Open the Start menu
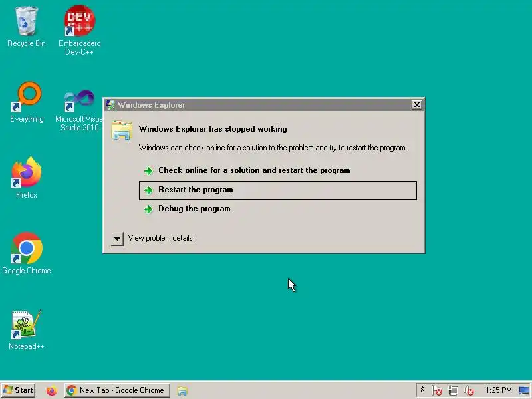Image resolution: width=532 pixels, height=399 pixels. (19, 390)
